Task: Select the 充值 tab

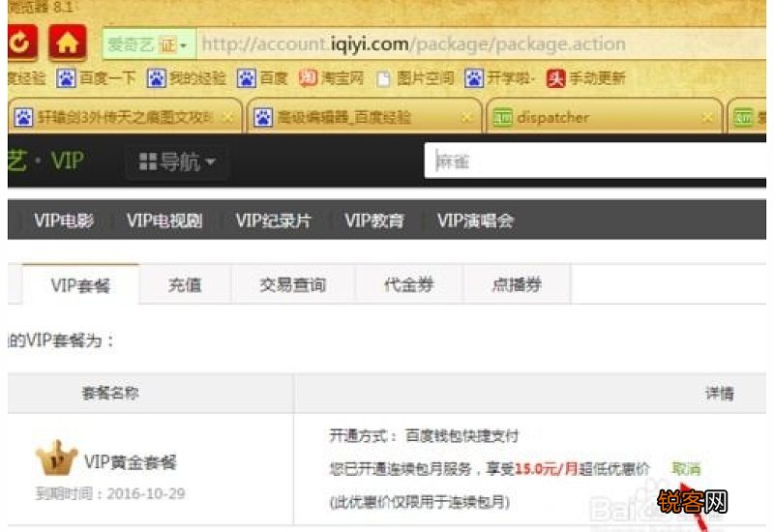Action: [185, 284]
